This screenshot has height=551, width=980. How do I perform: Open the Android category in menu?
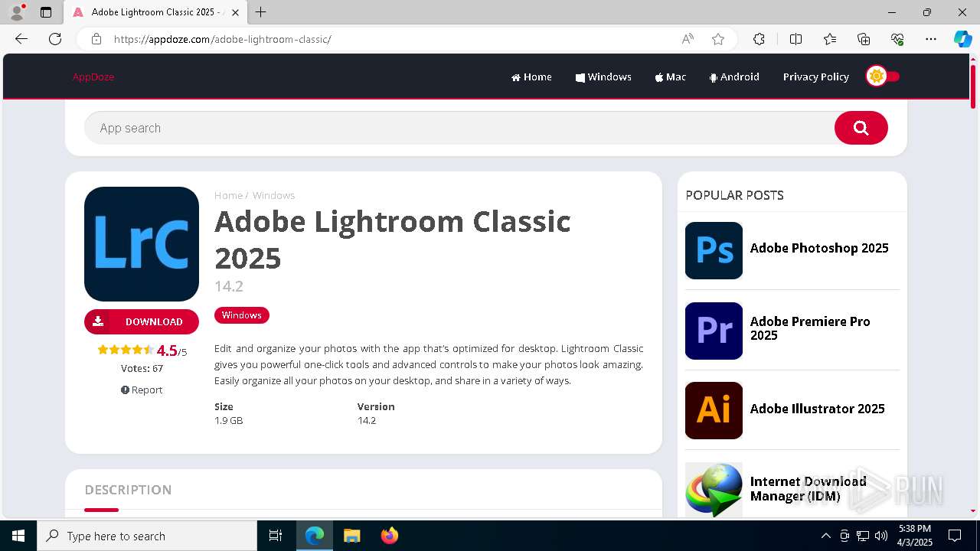pyautogui.click(x=734, y=77)
